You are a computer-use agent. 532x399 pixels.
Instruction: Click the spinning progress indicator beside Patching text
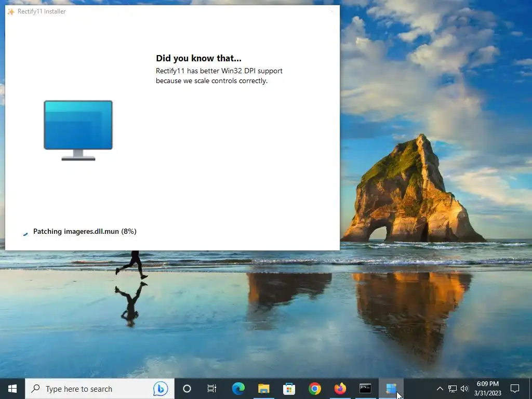click(x=25, y=233)
